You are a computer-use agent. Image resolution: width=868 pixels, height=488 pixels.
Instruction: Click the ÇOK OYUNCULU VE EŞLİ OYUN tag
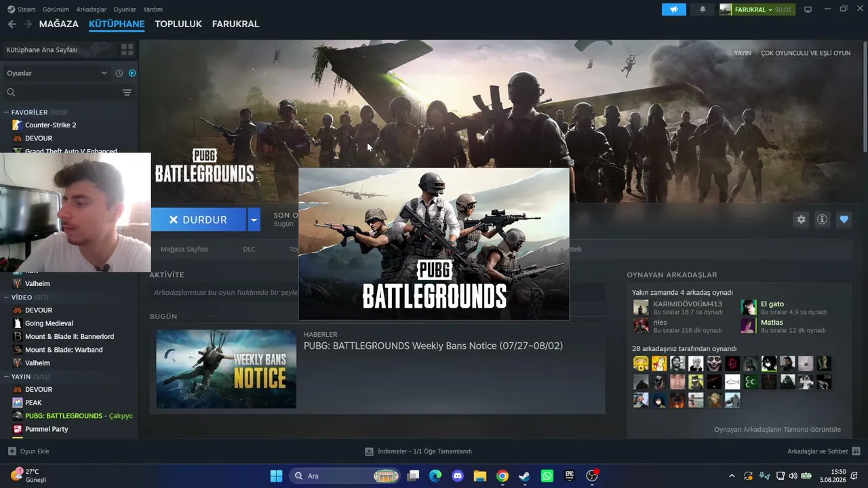pos(806,53)
